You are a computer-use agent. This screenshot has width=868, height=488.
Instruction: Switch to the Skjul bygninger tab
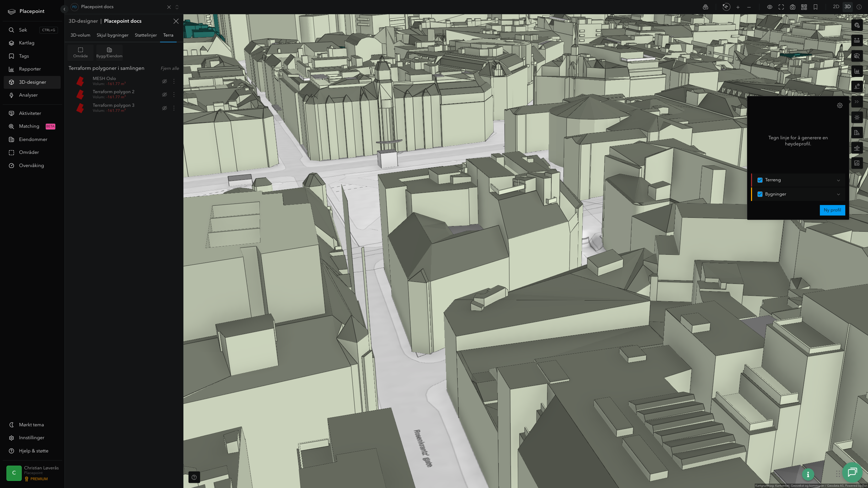pyautogui.click(x=113, y=35)
